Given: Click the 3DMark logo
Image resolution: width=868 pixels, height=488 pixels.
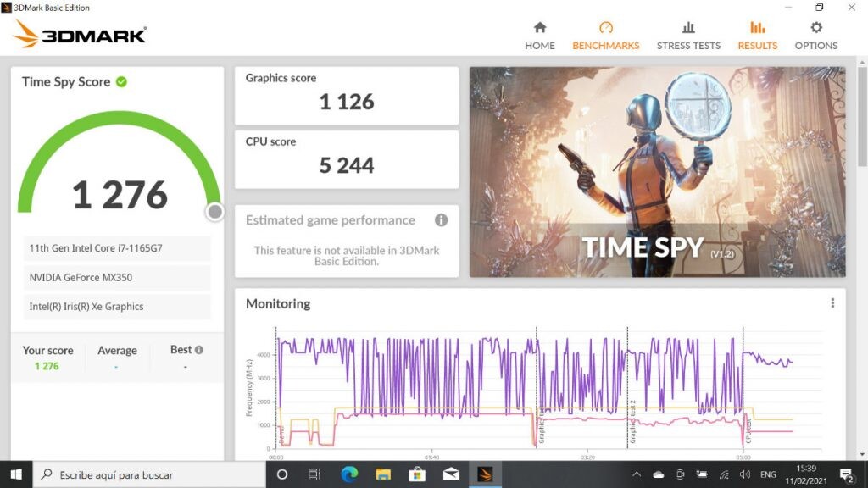Looking at the screenshot, I should [x=80, y=34].
